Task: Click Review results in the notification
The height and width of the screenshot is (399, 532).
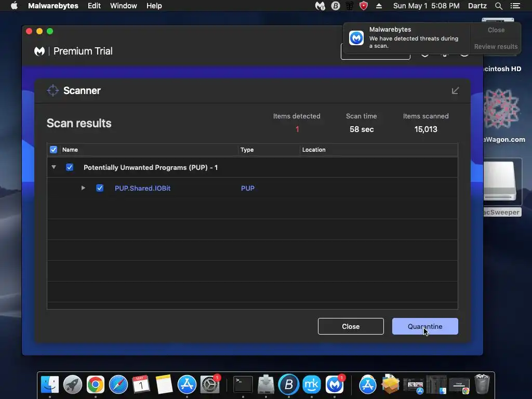Action: point(496,46)
